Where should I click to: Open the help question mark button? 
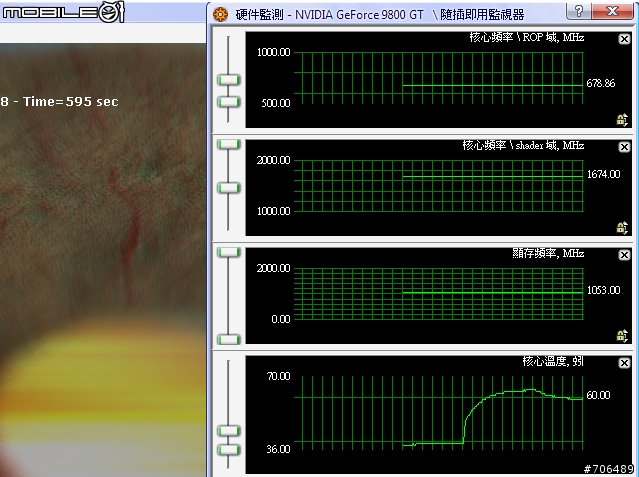(x=579, y=11)
